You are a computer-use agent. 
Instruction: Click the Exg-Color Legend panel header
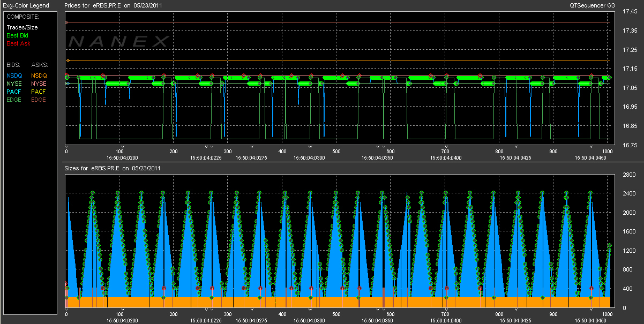coord(26,5)
